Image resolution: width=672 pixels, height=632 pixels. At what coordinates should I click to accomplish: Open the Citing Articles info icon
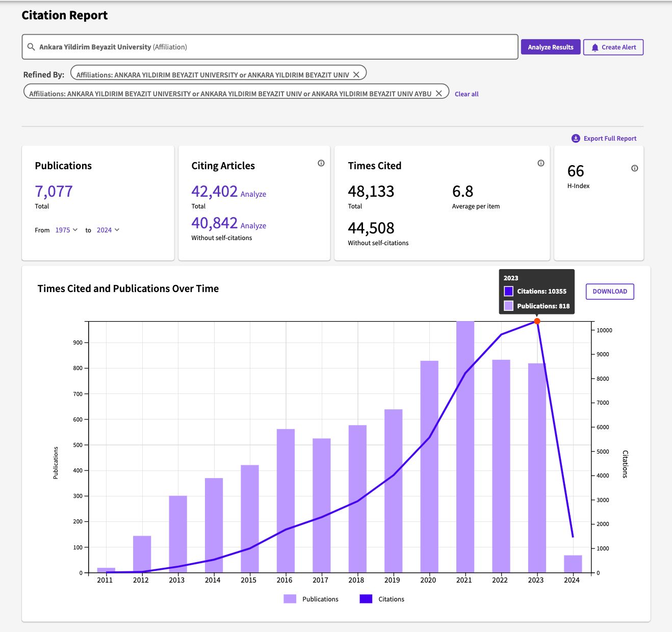click(321, 163)
